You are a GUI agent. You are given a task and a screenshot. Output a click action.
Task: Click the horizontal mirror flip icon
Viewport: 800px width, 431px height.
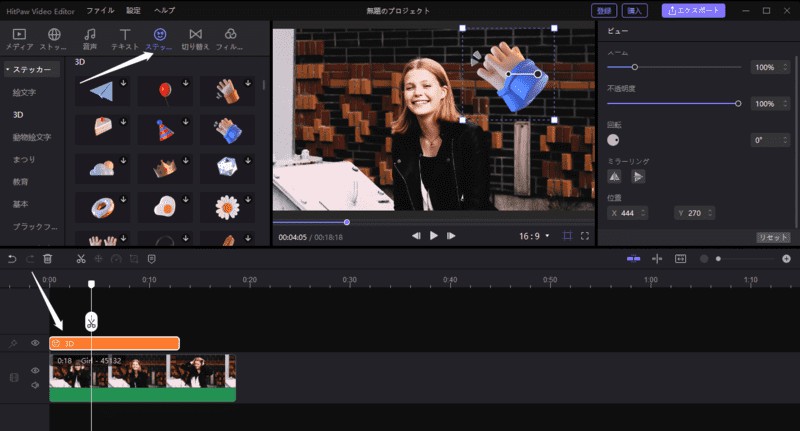(615, 176)
